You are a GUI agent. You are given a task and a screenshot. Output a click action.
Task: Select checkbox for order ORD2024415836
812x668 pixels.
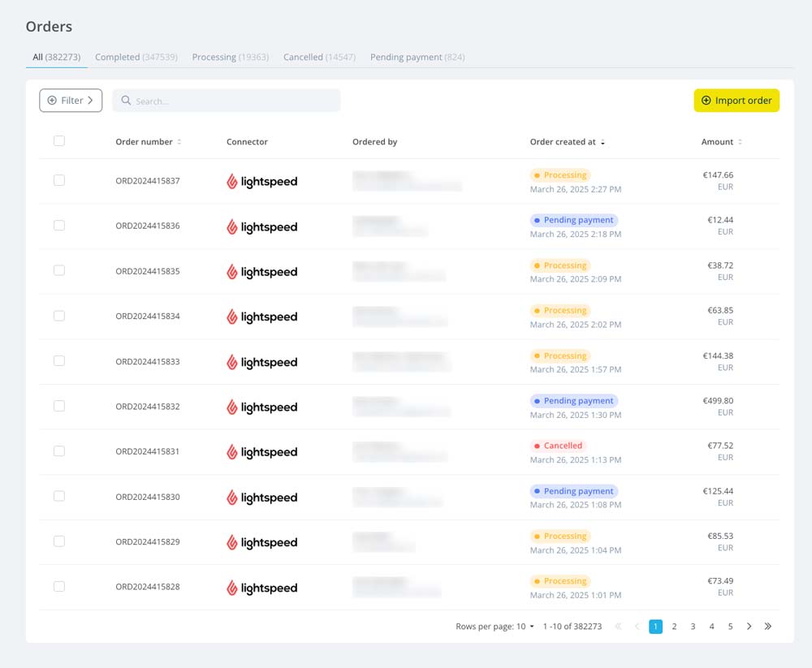tap(59, 226)
